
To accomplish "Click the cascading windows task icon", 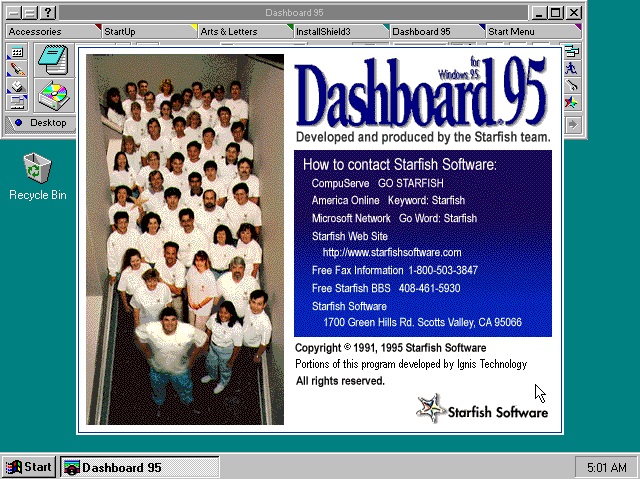I will click(572, 51).
